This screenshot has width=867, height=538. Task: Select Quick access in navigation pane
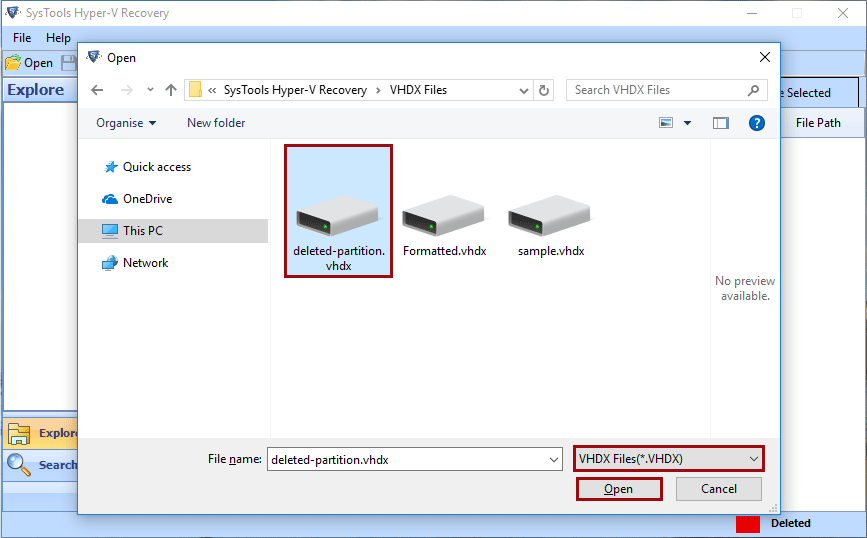(x=147, y=167)
